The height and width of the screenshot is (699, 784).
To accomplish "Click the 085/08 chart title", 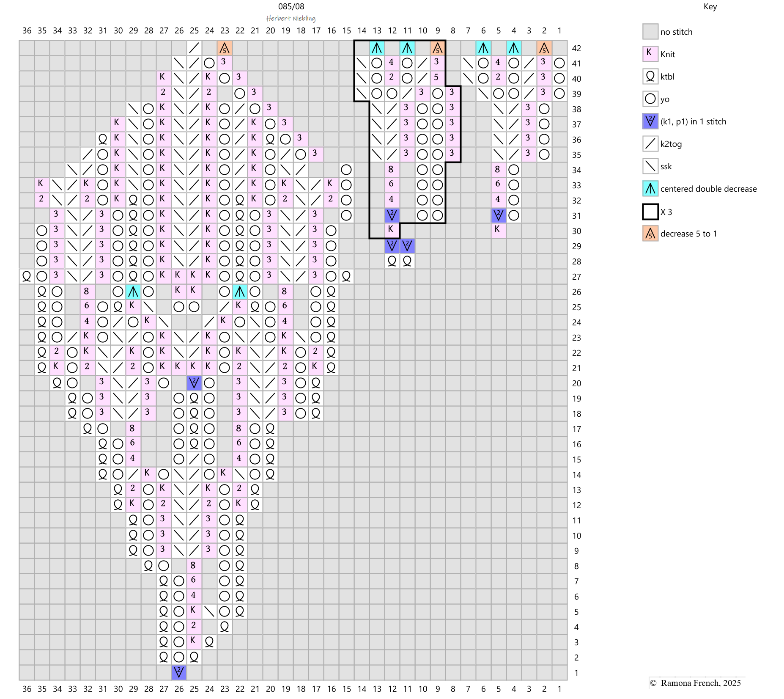I will tap(291, 7).
